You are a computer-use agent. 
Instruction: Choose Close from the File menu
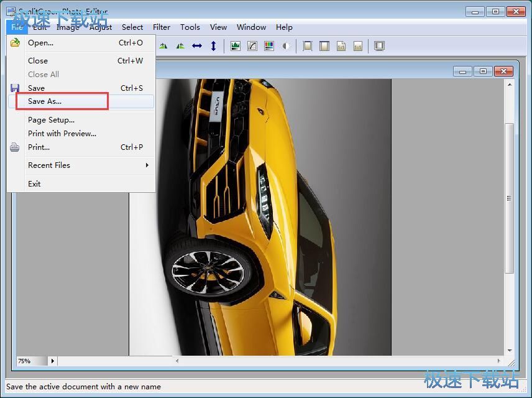(81, 61)
